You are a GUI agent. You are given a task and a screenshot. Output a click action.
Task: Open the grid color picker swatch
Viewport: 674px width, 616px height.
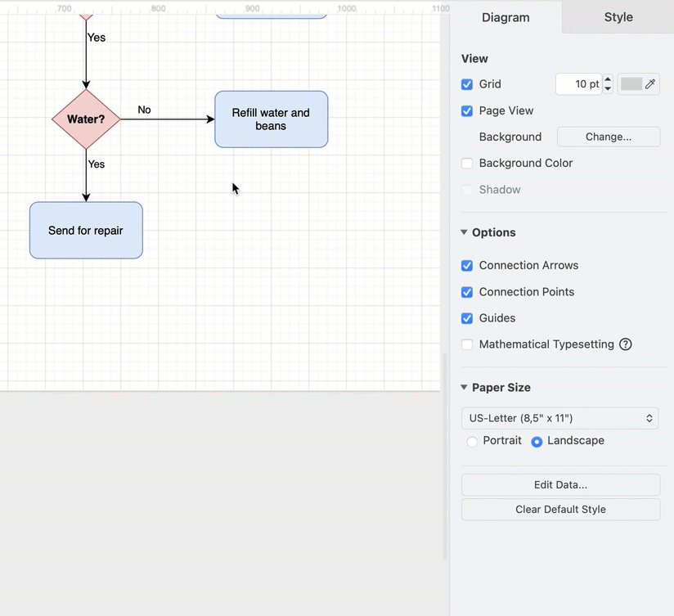[x=631, y=84]
